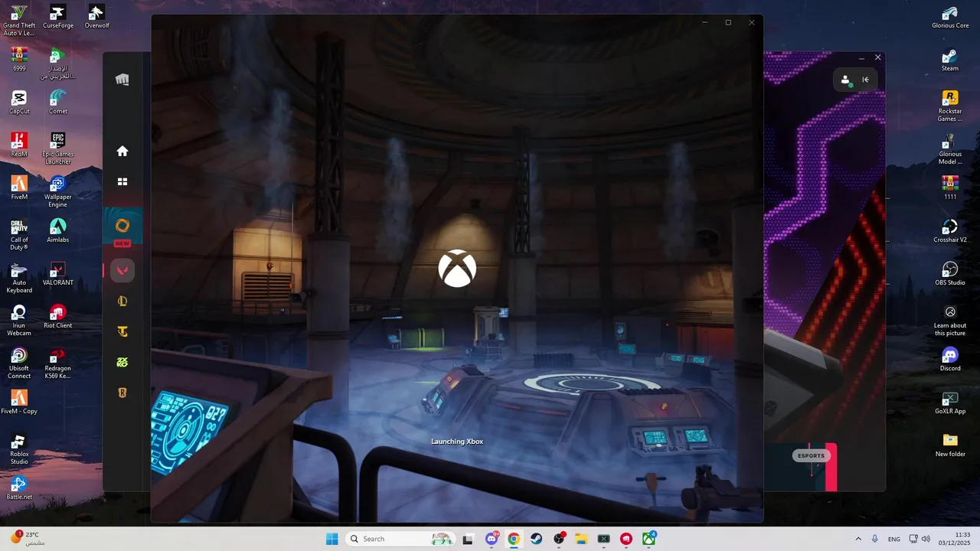980x551 pixels.
Task: Open Wallpaper Engine shortcut
Action: (58, 192)
